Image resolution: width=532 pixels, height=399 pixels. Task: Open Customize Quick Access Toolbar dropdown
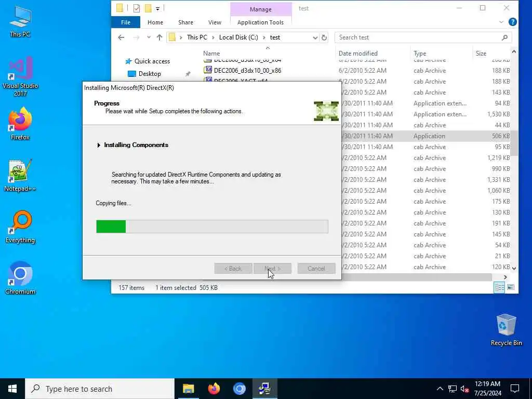click(x=158, y=8)
